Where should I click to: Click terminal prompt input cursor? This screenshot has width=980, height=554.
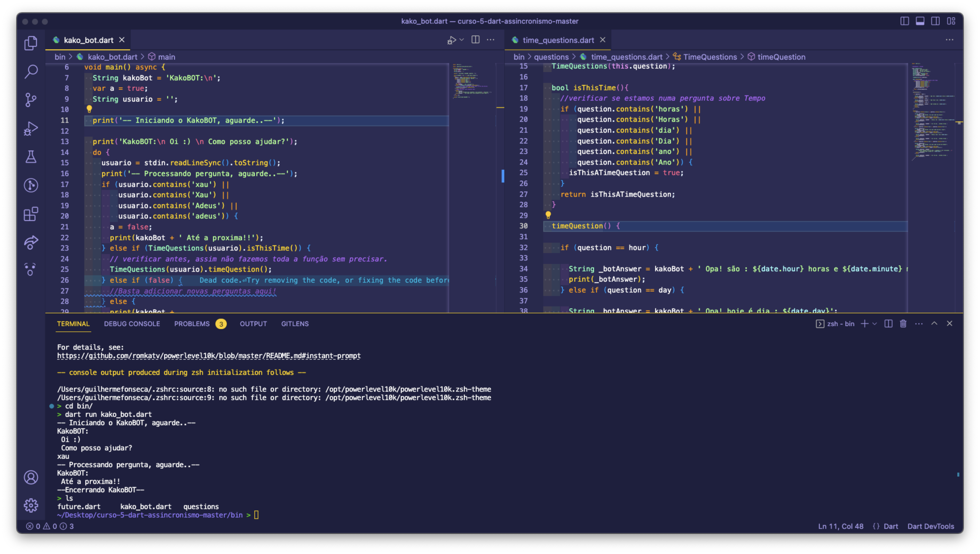256,515
